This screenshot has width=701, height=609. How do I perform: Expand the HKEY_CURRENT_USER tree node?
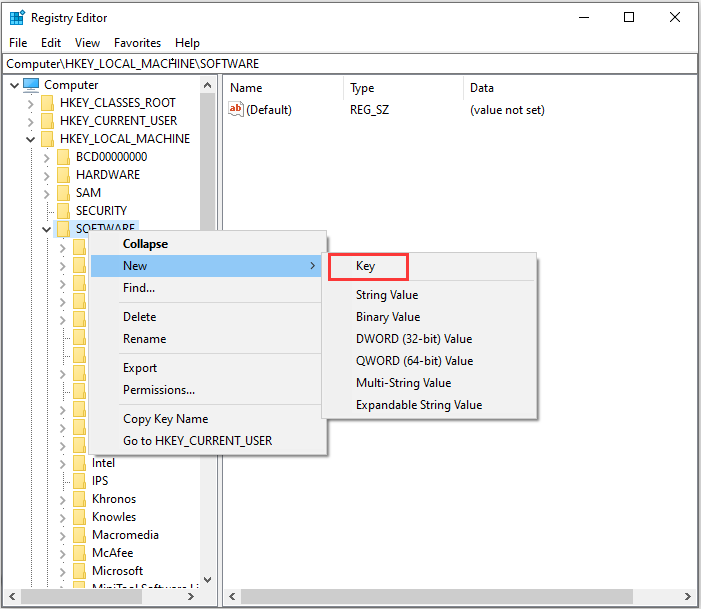point(31,121)
